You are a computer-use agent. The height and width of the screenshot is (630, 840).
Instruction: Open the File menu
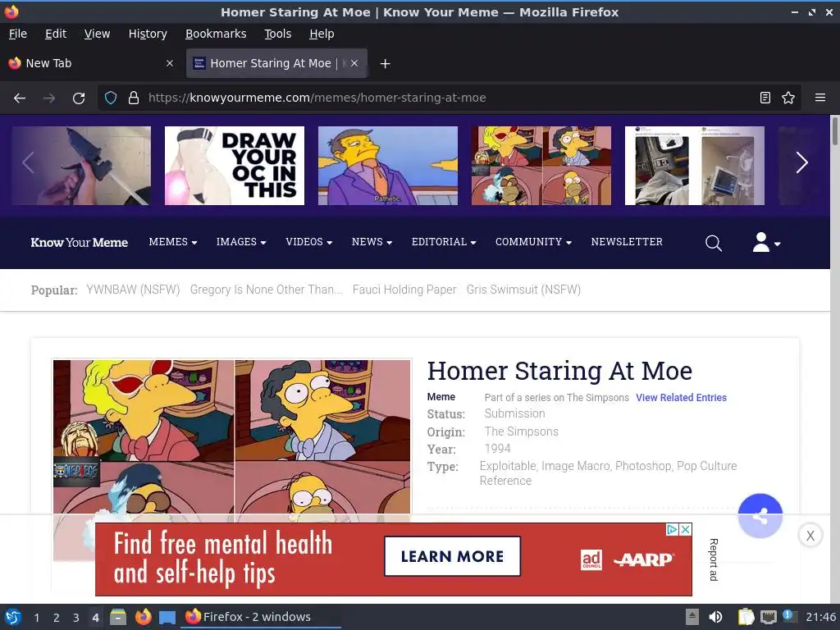click(18, 34)
